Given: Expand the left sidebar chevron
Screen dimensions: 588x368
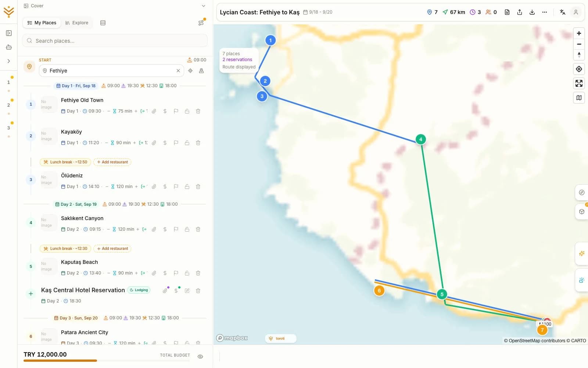Looking at the screenshot, I should 9,61.
